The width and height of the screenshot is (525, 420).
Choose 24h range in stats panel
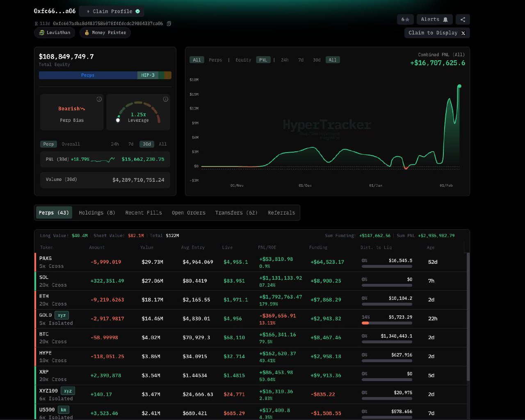point(115,144)
